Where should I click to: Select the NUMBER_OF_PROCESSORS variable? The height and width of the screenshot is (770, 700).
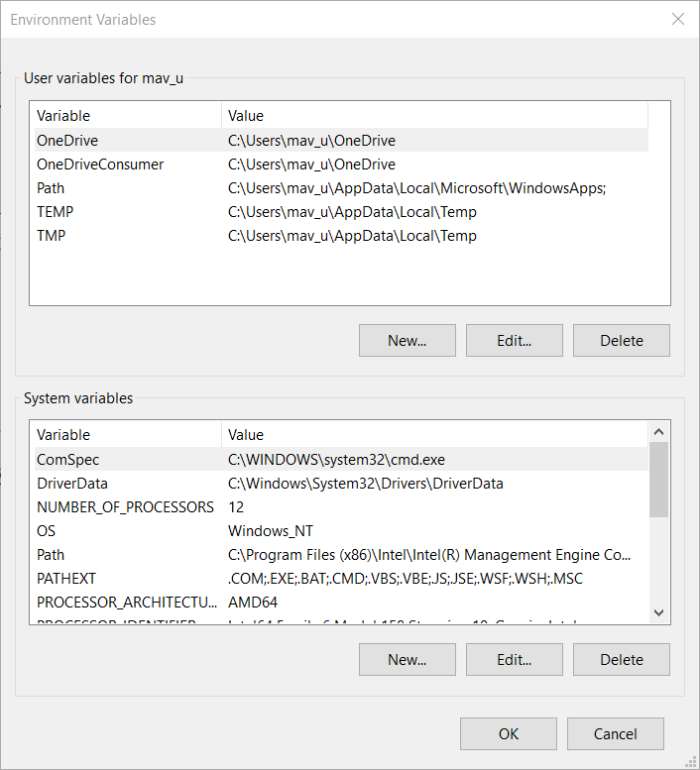[x=125, y=507]
